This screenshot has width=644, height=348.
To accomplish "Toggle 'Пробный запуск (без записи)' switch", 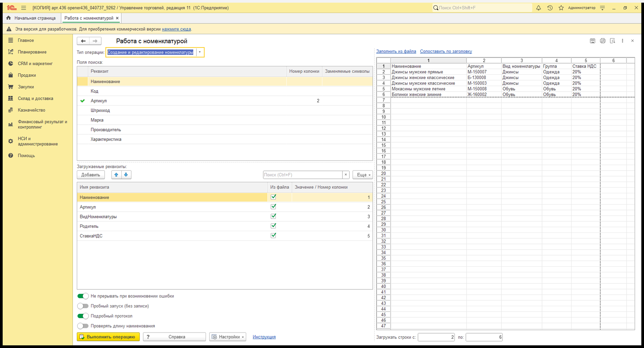I will (83, 306).
